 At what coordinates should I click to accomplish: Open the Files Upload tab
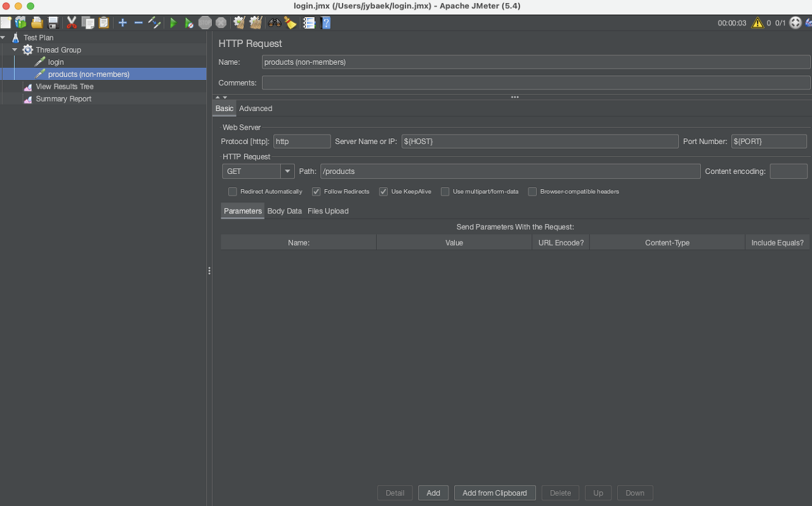pyautogui.click(x=328, y=211)
